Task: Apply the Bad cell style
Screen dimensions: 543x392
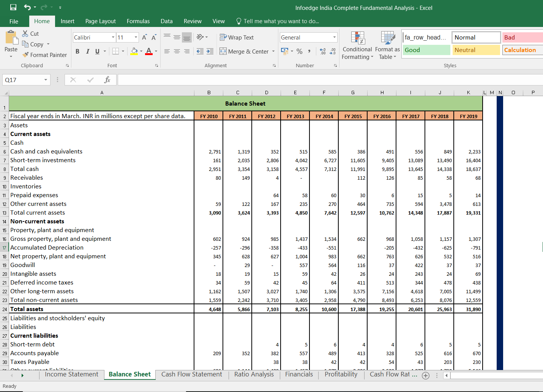Action: [x=523, y=37]
